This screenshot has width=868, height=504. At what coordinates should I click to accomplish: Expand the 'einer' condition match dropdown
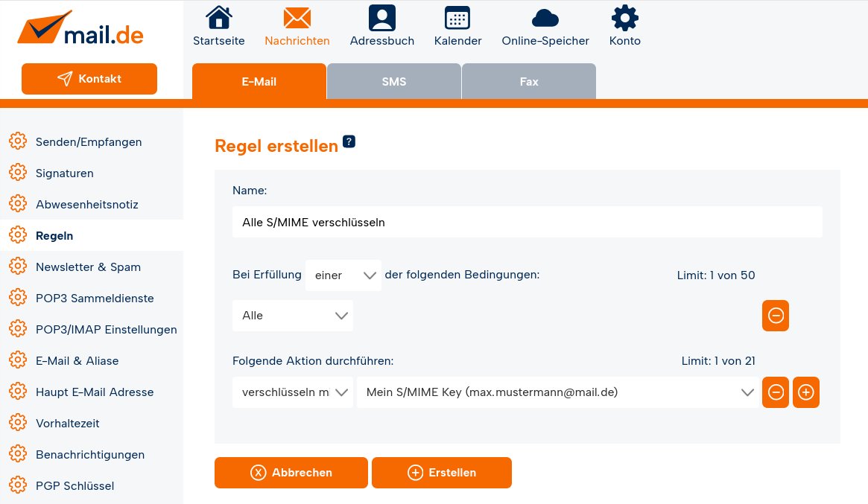[x=343, y=275]
